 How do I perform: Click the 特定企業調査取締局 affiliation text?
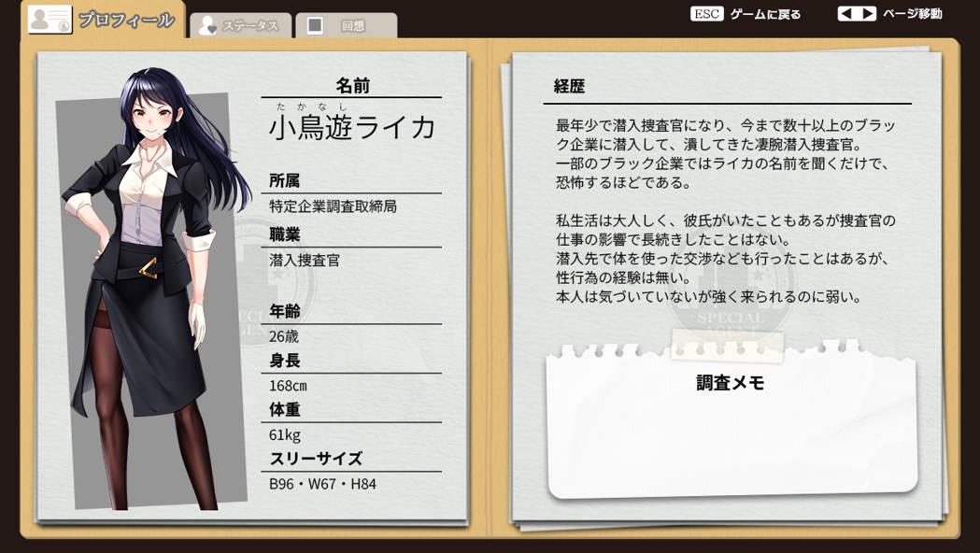tap(334, 206)
